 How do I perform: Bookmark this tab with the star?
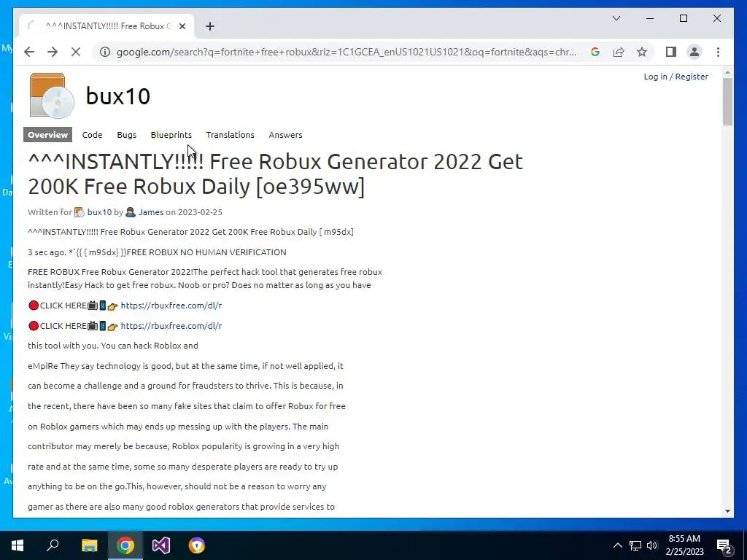coord(642,52)
